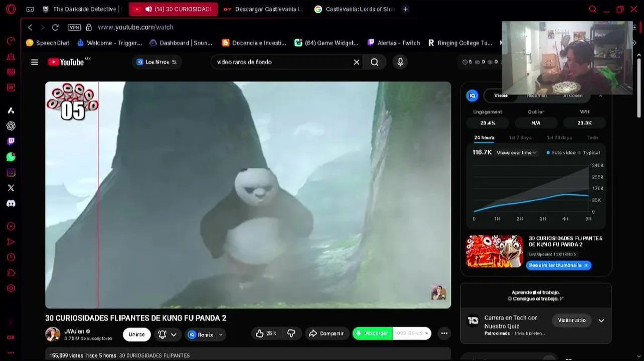The image size is (644, 361).
Task: Open the sidebar player icon
Action: tap(11, 226)
